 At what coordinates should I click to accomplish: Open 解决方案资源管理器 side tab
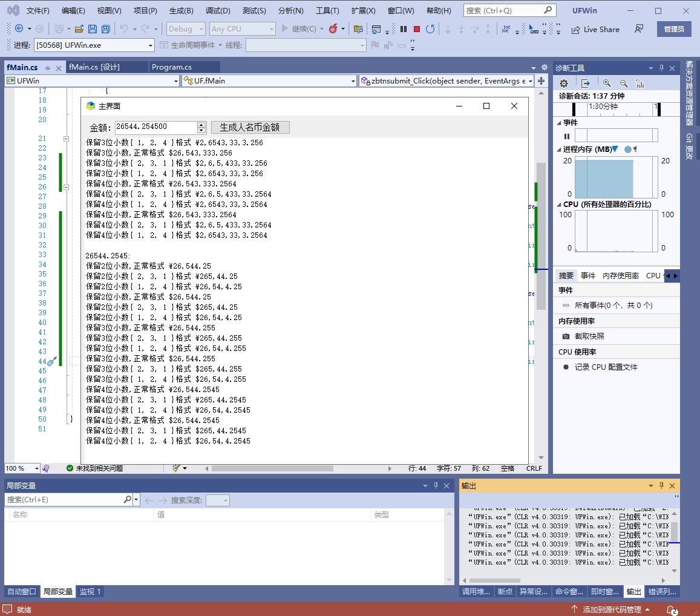(x=689, y=93)
